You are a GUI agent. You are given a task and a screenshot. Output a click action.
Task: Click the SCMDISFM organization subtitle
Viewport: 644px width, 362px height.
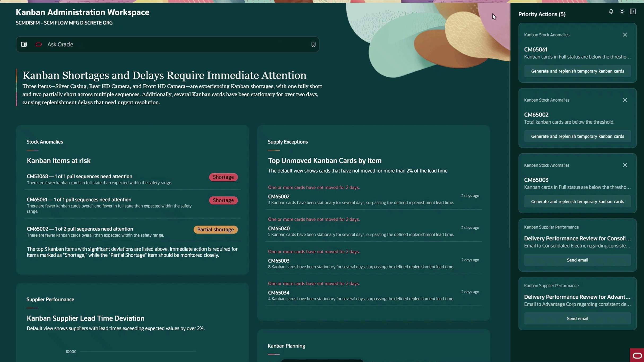(x=64, y=23)
